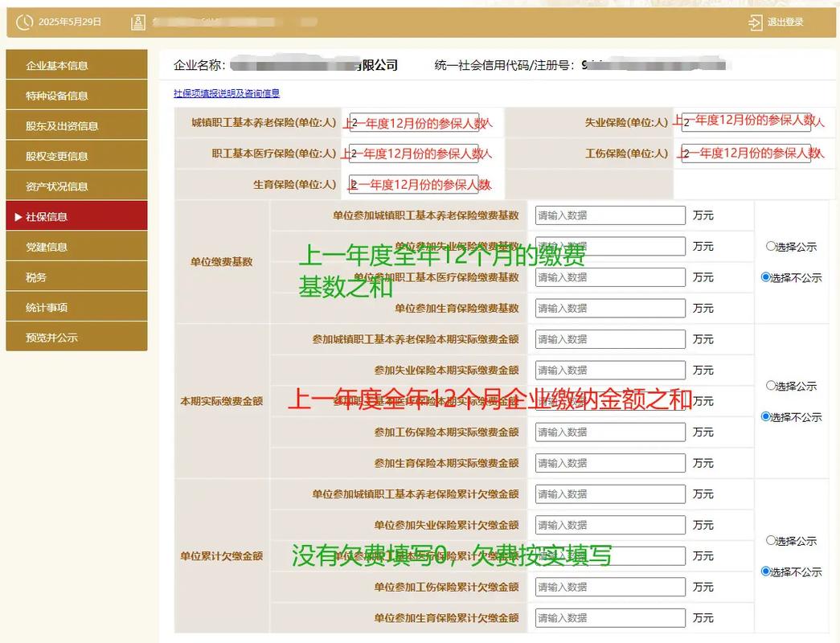Click the 单位参加城镇职工基本养老保险缴费基数 input box
The image size is (840, 643).
(x=608, y=215)
